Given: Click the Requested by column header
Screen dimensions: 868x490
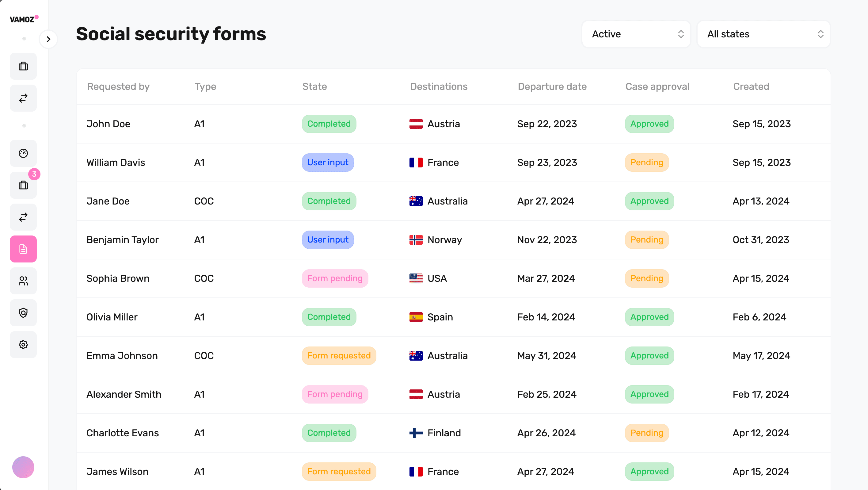Looking at the screenshot, I should click(x=118, y=86).
